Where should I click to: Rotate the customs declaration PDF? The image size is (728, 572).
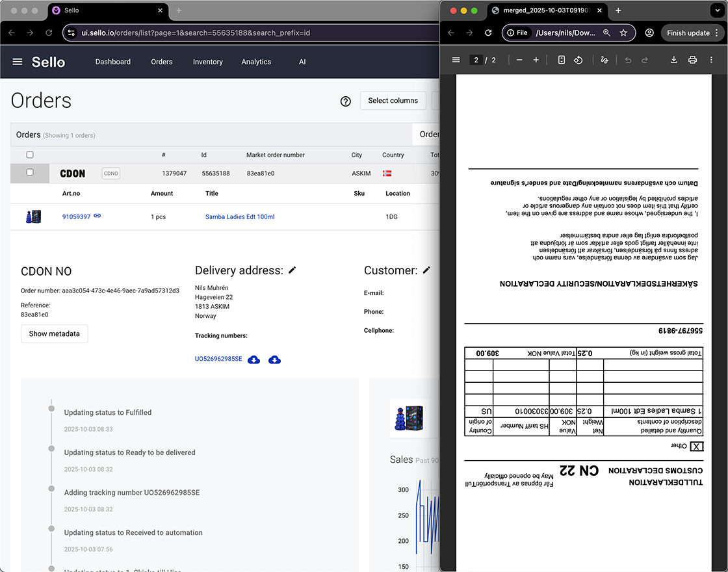[x=578, y=60]
